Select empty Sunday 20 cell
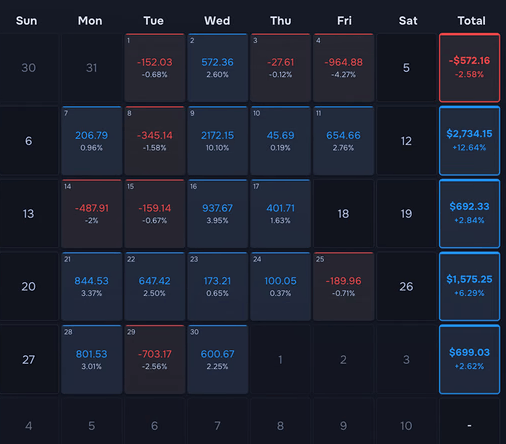Viewport: 506px width, 444px height. tap(29, 287)
